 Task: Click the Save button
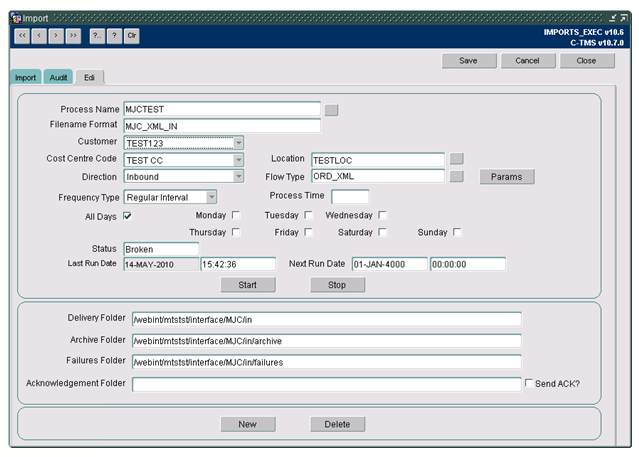pos(469,61)
